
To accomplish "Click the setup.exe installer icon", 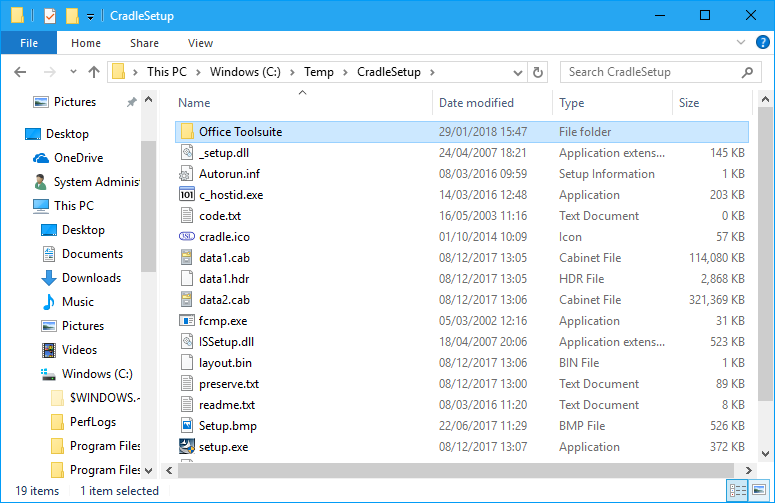I will pyautogui.click(x=187, y=446).
